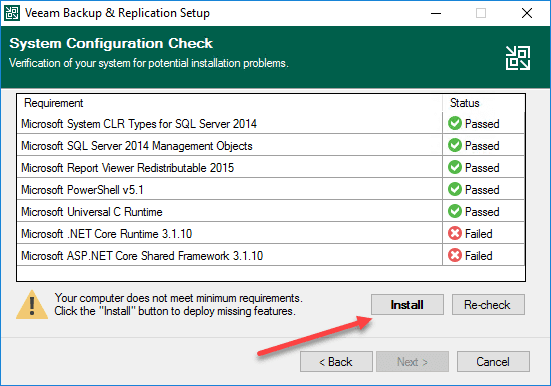Click the System Configuration Check heading
The width and height of the screenshot is (551, 386).
click(111, 43)
